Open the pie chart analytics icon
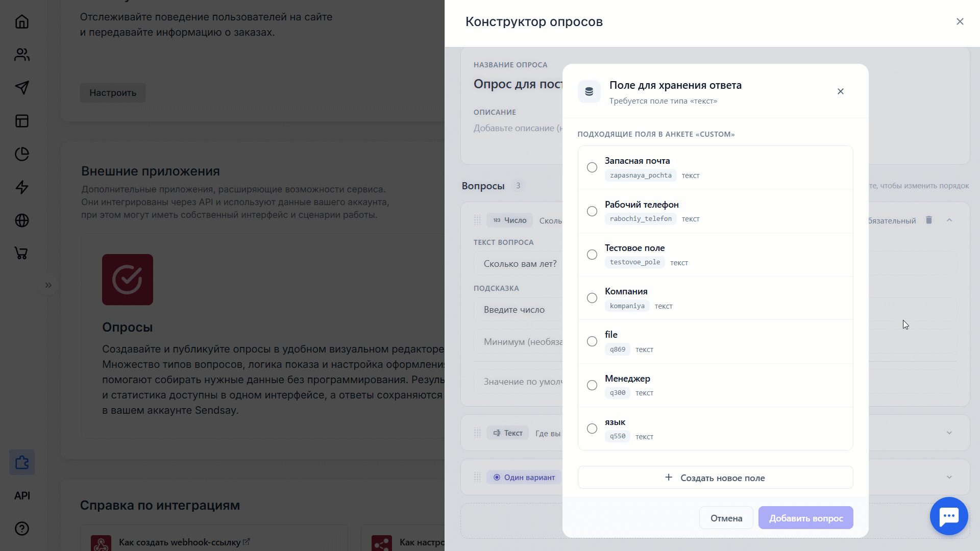The height and width of the screenshot is (551, 980). pyautogui.click(x=22, y=154)
